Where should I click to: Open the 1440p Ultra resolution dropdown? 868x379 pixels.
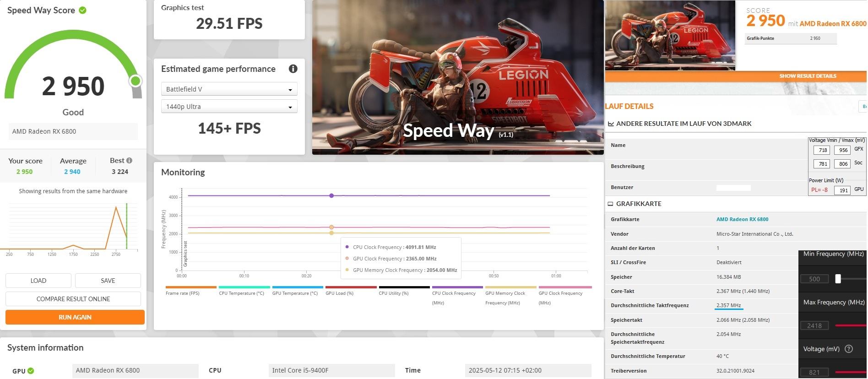point(229,106)
